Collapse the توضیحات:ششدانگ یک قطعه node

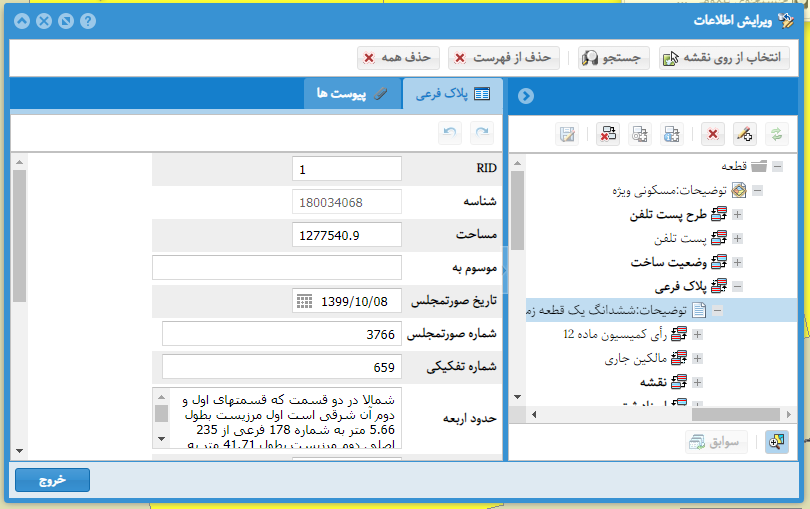tap(718, 311)
